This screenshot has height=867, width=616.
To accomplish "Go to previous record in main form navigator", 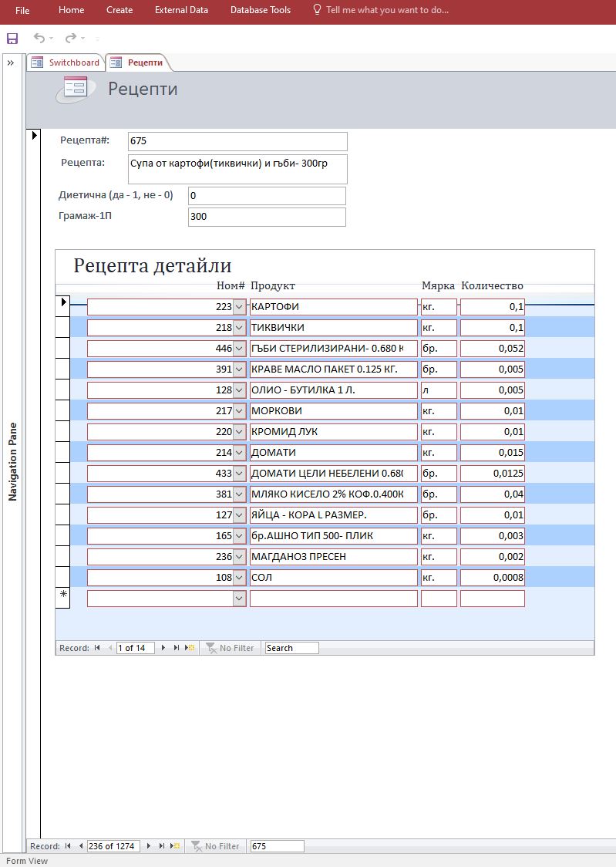I will coord(80,846).
